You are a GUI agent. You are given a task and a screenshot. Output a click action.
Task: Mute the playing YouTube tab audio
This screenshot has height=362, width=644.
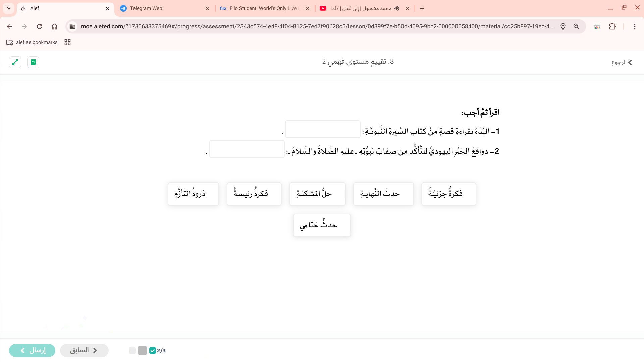pyautogui.click(x=397, y=8)
